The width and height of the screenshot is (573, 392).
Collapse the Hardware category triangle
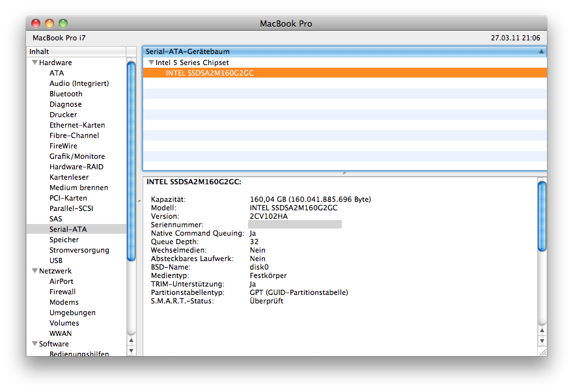[x=35, y=63]
